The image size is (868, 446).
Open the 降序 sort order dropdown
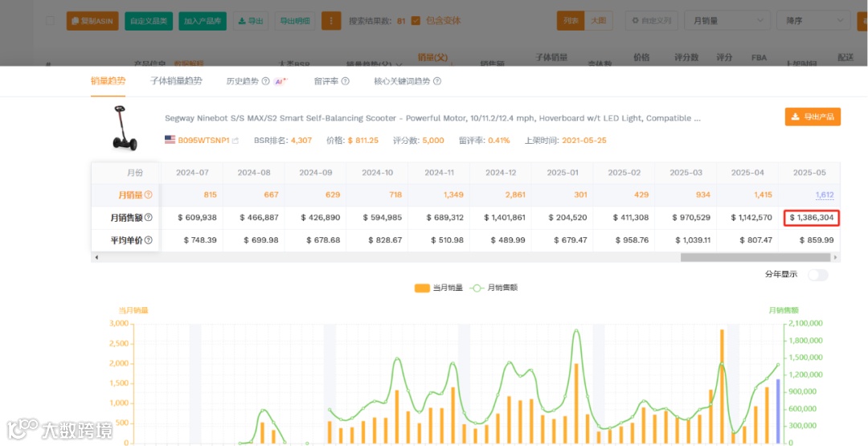(x=813, y=21)
